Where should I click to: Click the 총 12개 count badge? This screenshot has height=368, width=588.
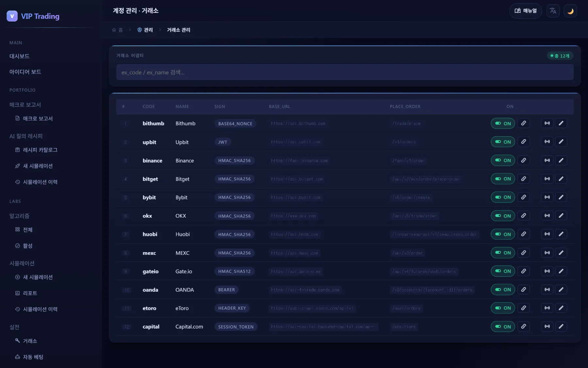[x=560, y=56]
